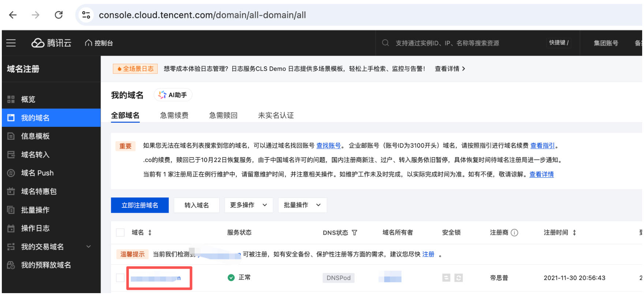644x299 pixels.
Task: Switch to the 急需续费 tab
Action: [x=174, y=115]
